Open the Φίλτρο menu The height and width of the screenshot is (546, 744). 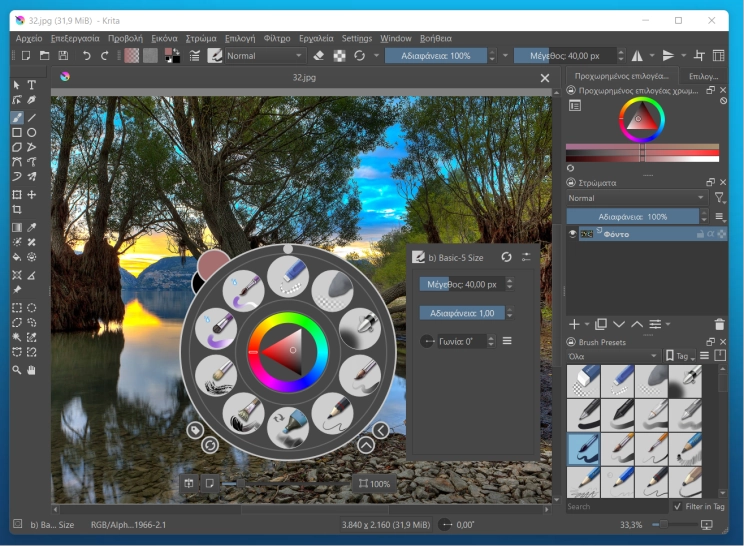[x=277, y=38]
